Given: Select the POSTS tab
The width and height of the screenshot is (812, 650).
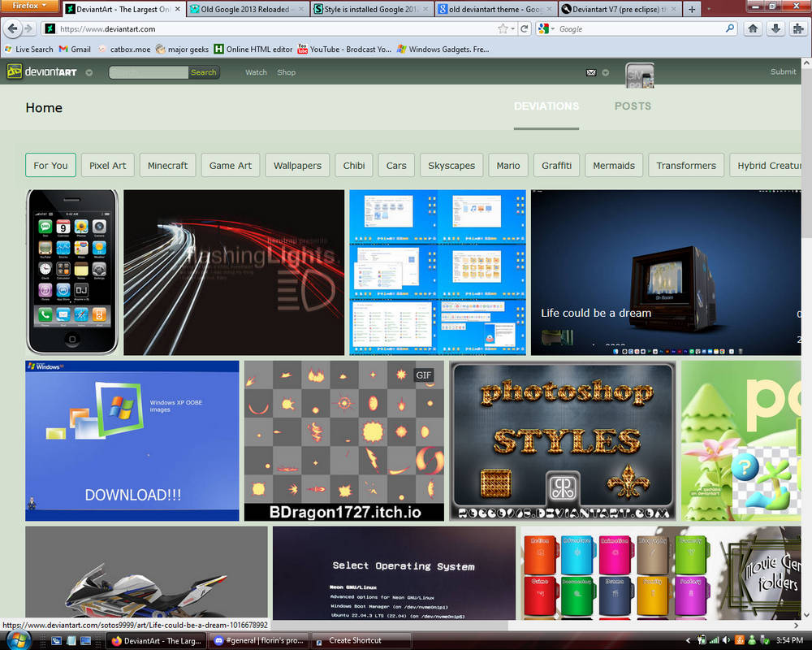Looking at the screenshot, I should 633,106.
